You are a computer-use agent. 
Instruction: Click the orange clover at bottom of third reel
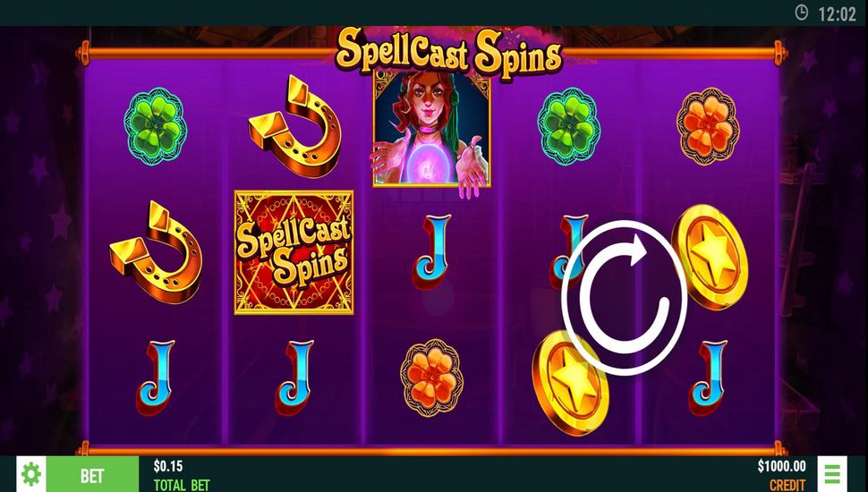(x=432, y=377)
